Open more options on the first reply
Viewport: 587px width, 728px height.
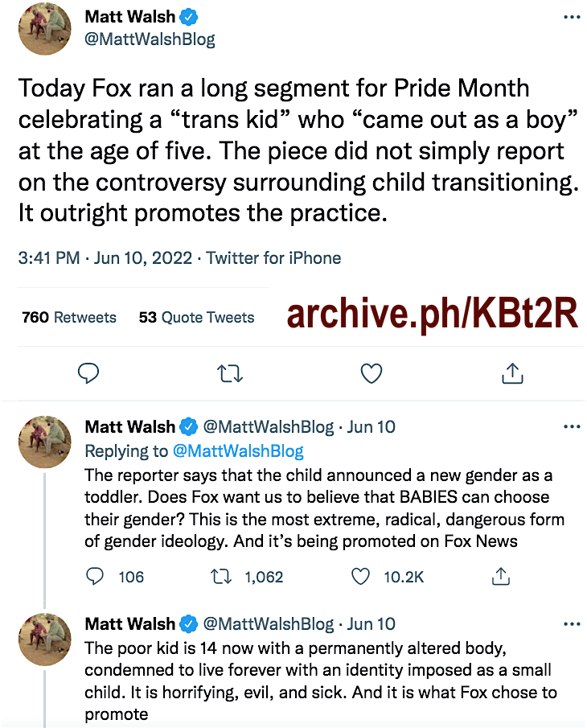(x=571, y=426)
